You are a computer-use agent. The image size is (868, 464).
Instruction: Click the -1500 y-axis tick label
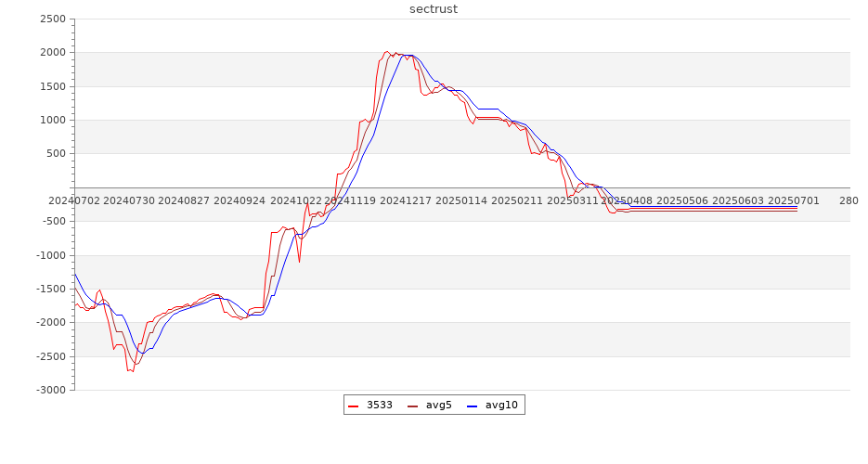point(51,290)
